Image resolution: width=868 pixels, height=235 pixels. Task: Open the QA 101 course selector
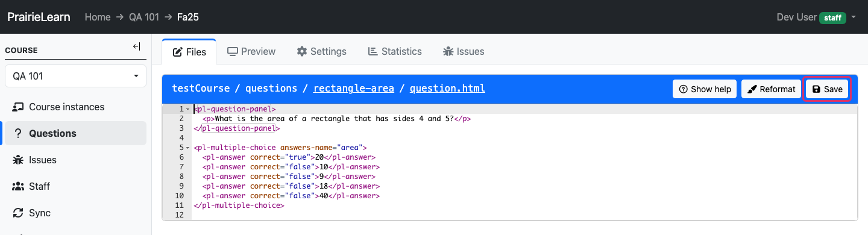[75, 77]
